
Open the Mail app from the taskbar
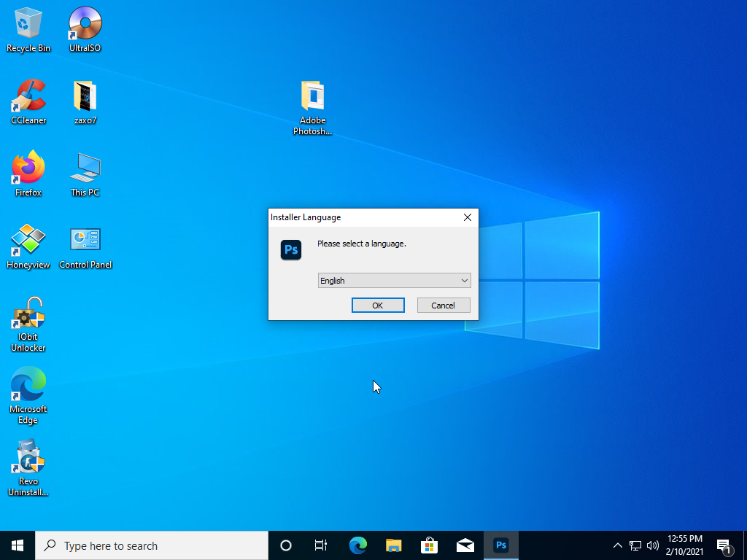(x=465, y=545)
